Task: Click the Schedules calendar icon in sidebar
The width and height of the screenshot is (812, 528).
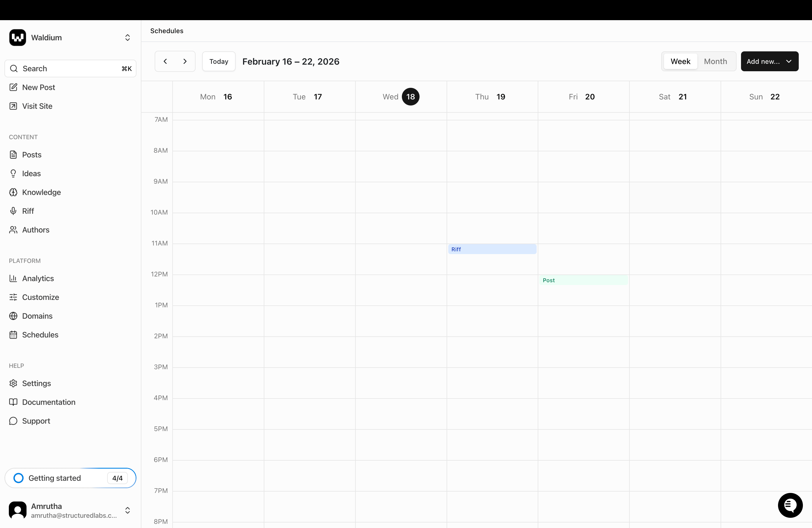Action: (x=13, y=335)
